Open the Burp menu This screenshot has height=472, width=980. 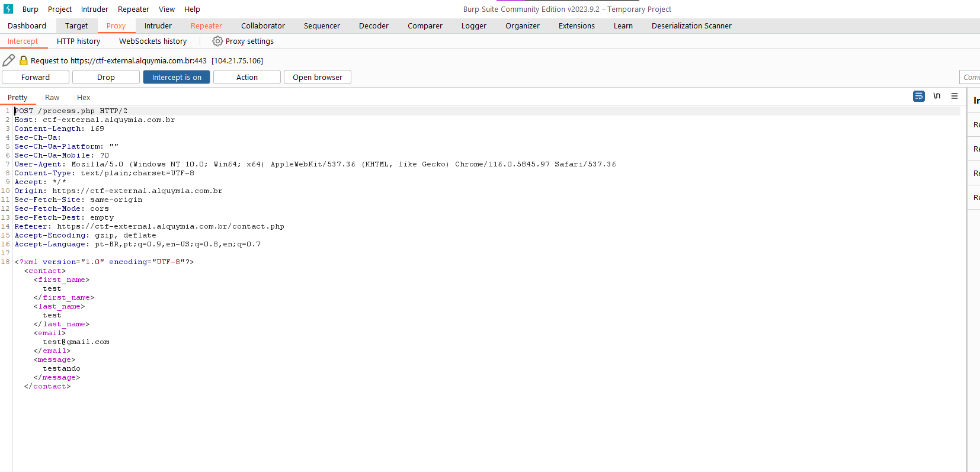[30, 9]
